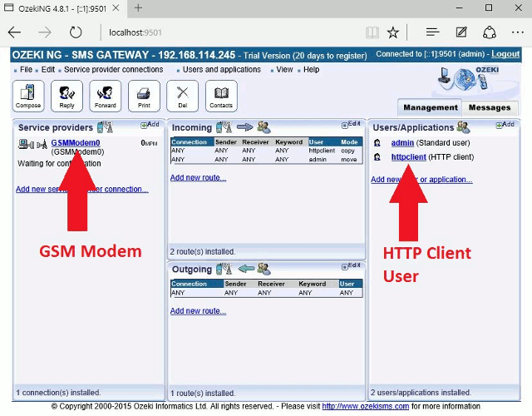The height and width of the screenshot is (416, 532).
Task: Click Add new route in Incoming panel
Action: (x=198, y=177)
